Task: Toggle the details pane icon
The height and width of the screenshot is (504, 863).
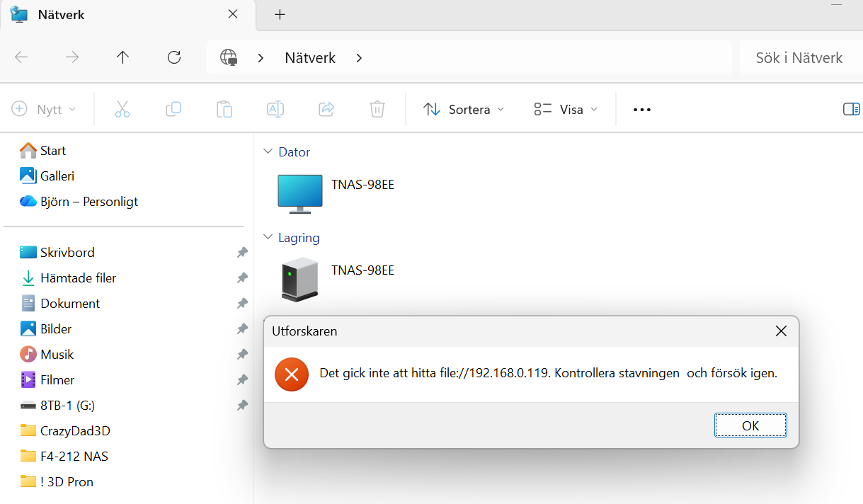Action: point(851,109)
